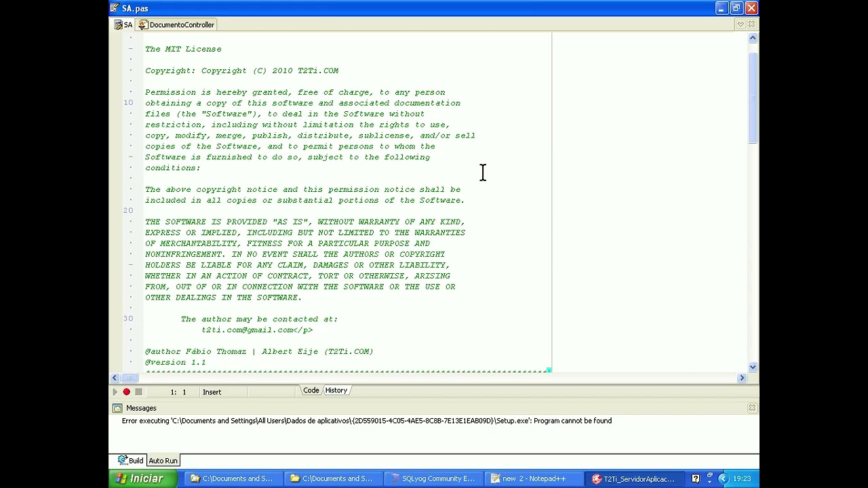
Task: Close current editor tab with small X
Action: tap(751, 24)
